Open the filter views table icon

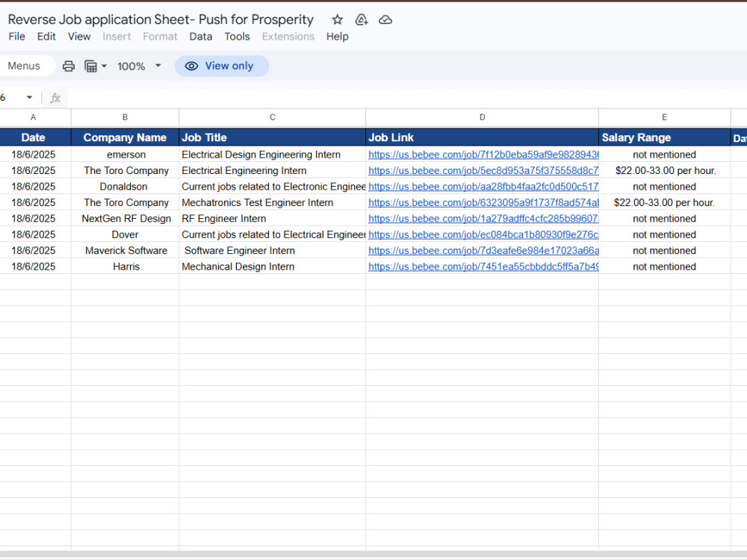[x=90, y=66]
